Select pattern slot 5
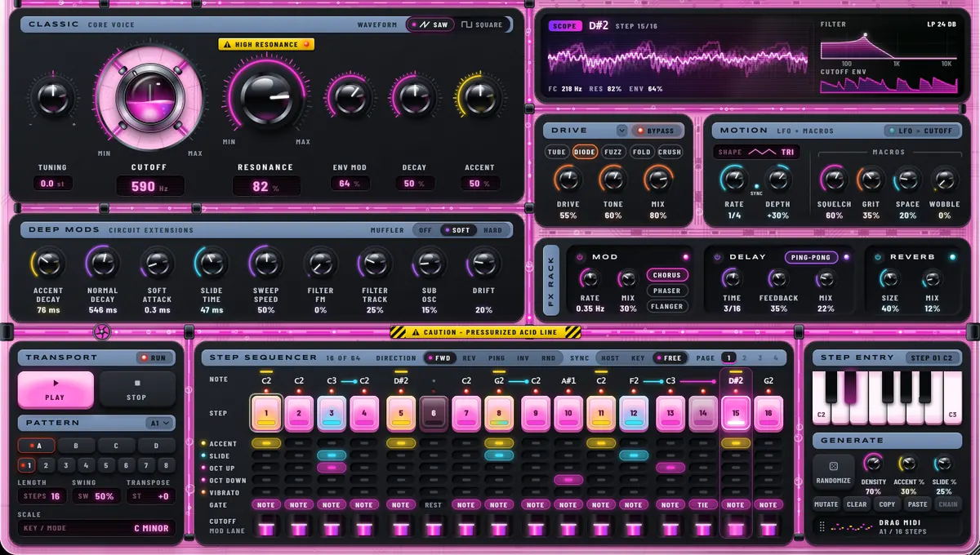The image size is (980, 555). coord(106,465)
